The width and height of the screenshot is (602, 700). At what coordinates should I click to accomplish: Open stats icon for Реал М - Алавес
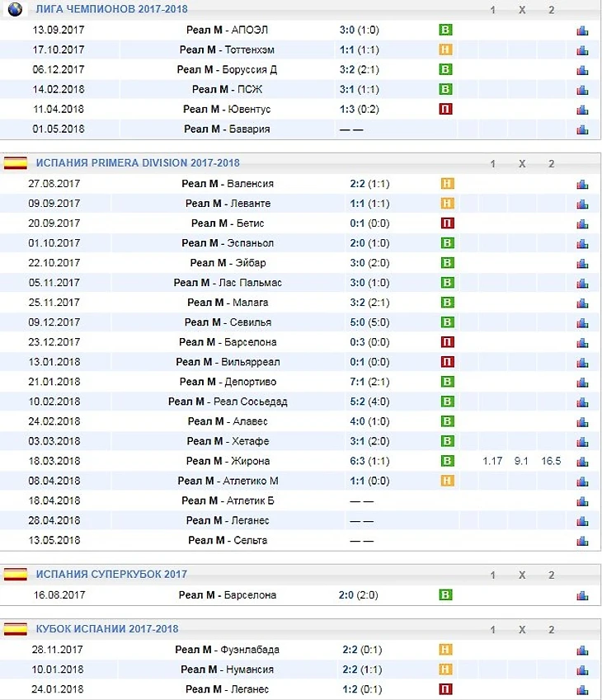point(582,421)
